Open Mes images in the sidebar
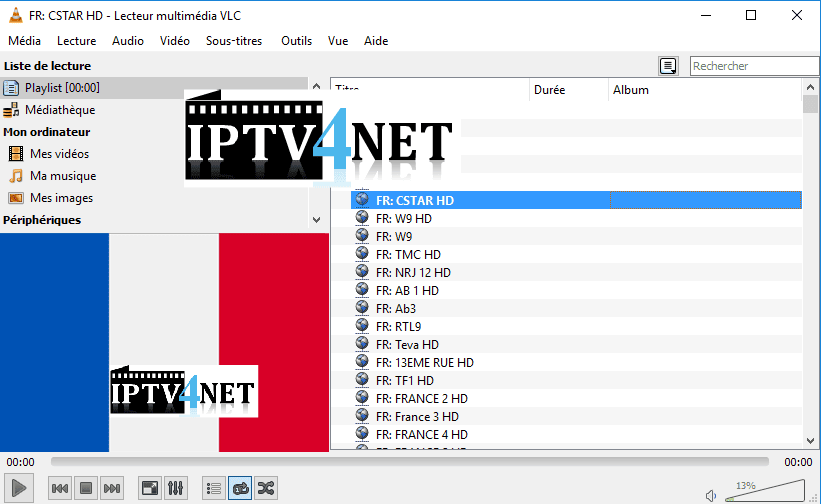 pos(61,198)
